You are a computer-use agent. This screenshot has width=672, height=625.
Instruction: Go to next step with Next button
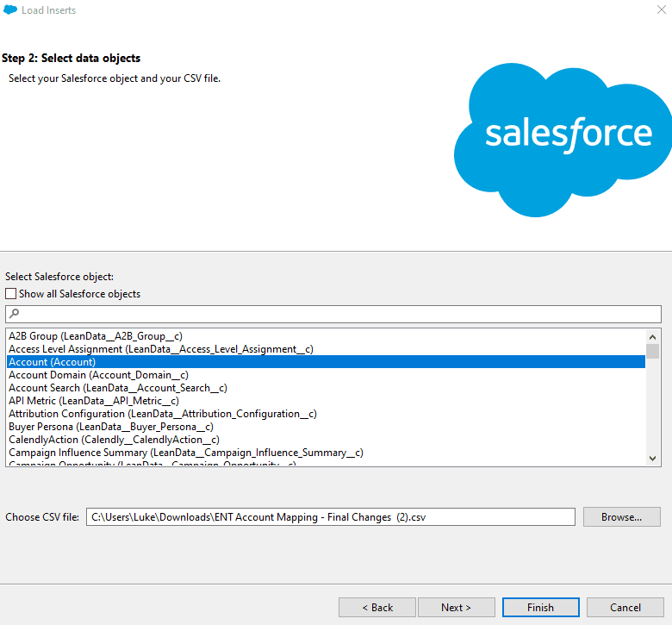456,608
